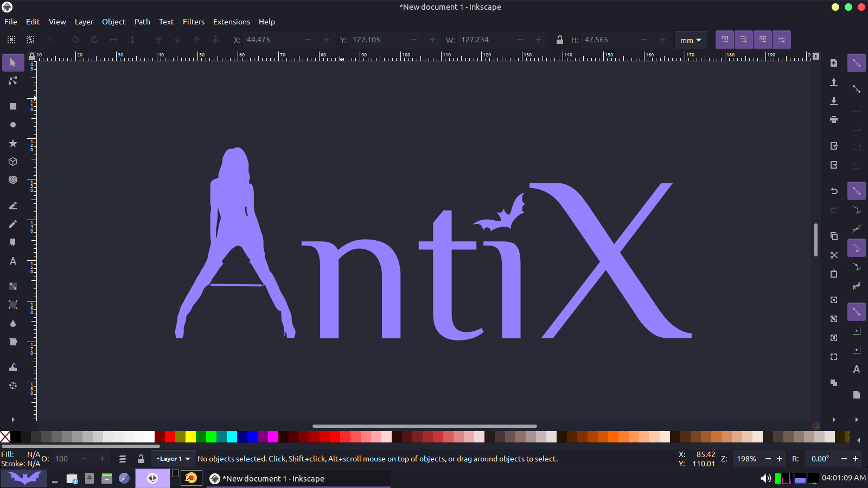Open the Layer menu
Screen dimensions: 868x488
[84, 22]
